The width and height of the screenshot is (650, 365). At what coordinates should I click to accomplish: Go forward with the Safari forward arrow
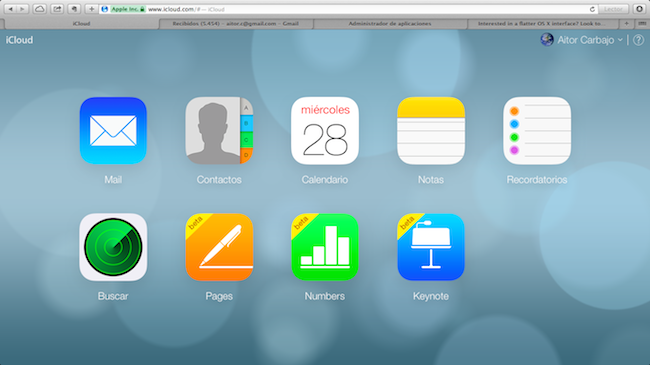22,9
